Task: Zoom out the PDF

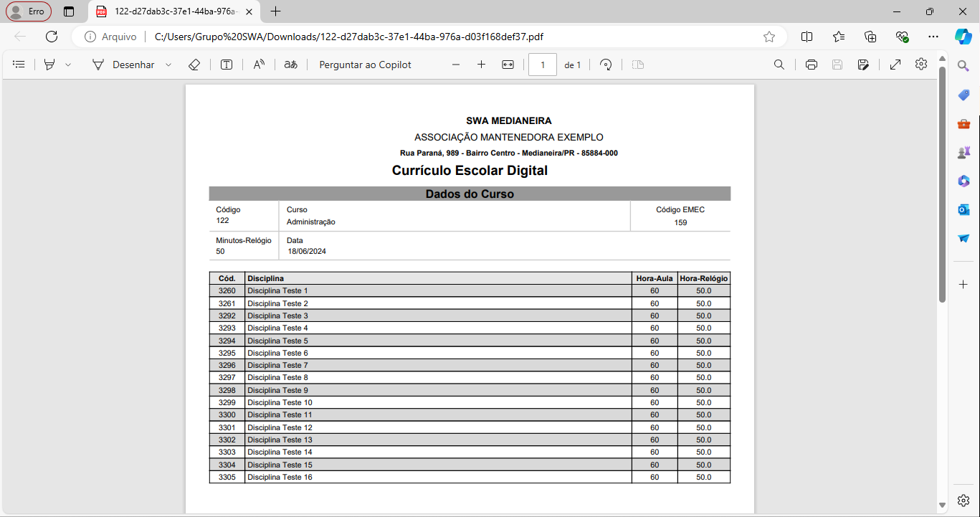Action: 456,65
